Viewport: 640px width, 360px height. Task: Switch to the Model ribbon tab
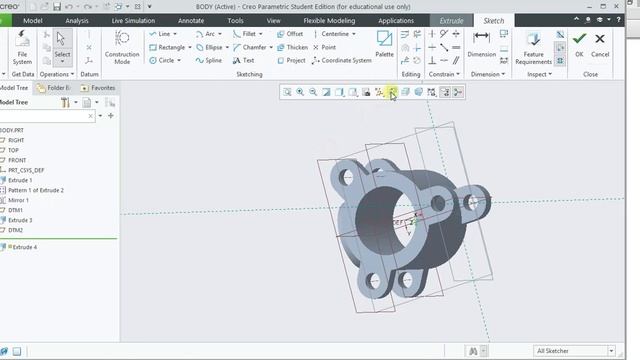[x=33, y=20]
